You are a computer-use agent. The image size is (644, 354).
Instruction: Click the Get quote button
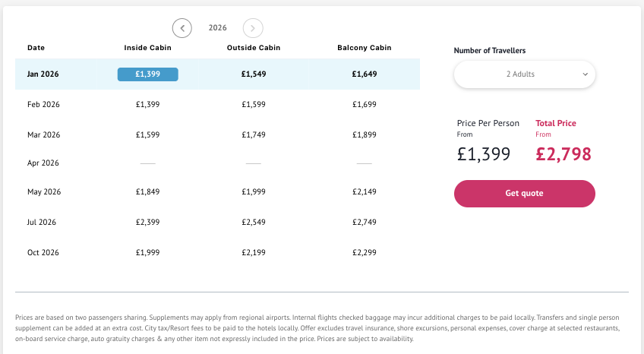524,193
